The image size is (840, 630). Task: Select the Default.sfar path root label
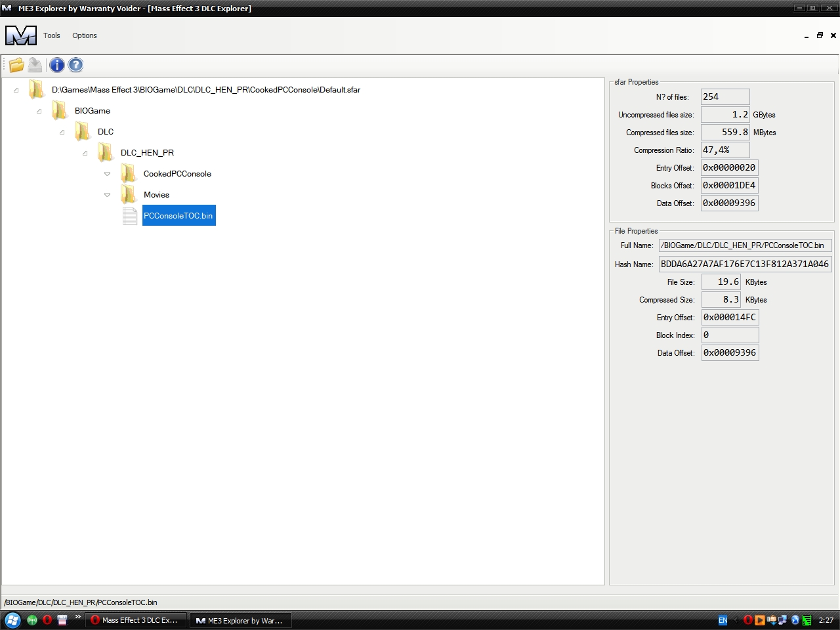tap(206, 90)
